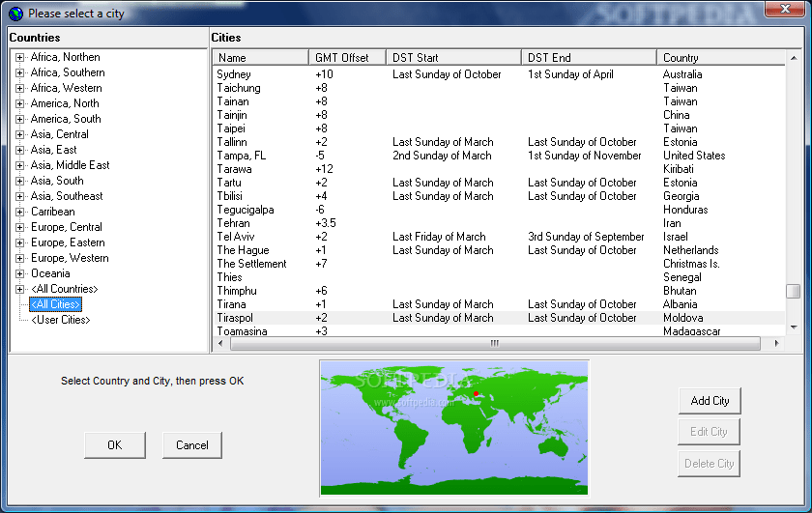Select Thies in the cities list
The image size is (812, 513).
coord(229,277)
